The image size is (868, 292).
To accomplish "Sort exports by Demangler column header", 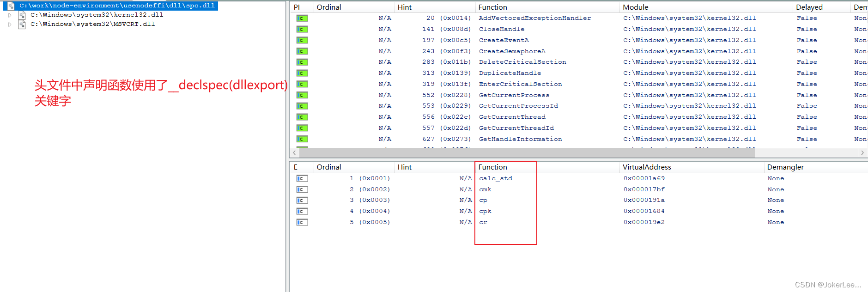I will pos(816,167).
